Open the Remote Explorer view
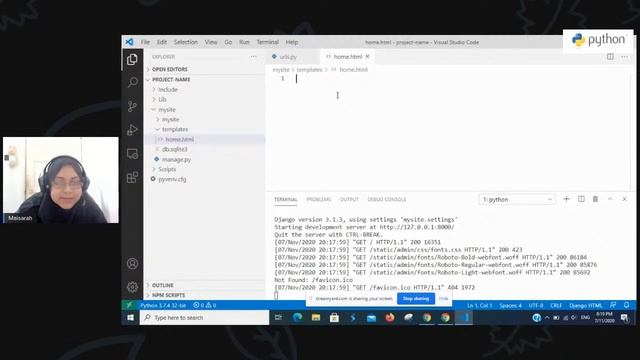The width and height of the screenshot is (640, 360). (132, 154)
